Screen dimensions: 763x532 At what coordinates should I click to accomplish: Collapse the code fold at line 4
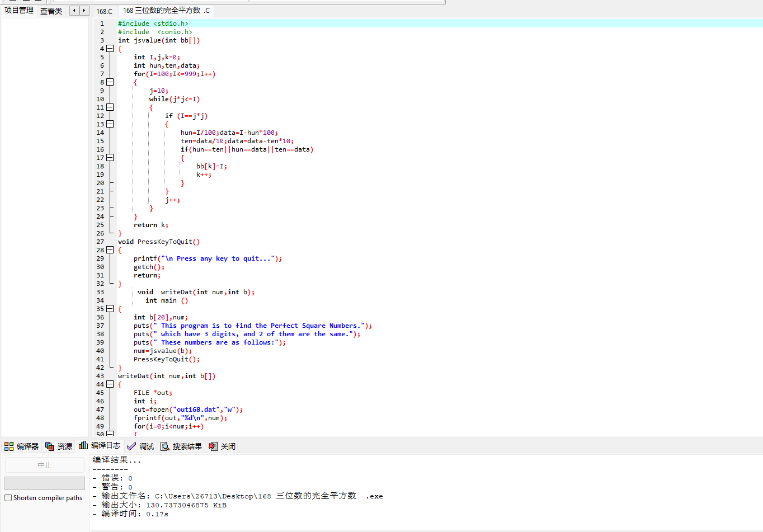point(110,49)
